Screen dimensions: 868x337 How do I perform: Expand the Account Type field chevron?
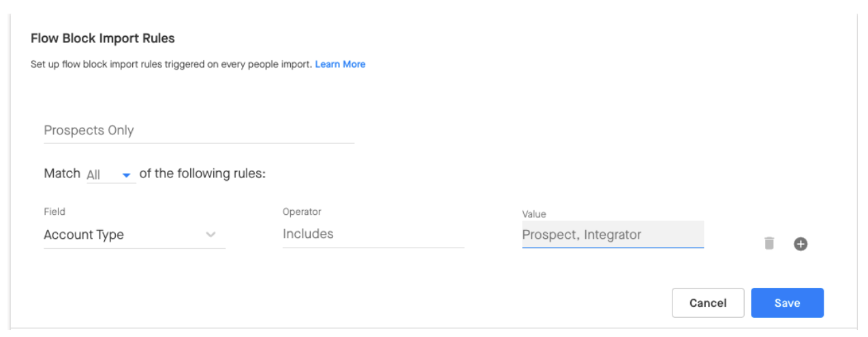[x=211, y=235]
